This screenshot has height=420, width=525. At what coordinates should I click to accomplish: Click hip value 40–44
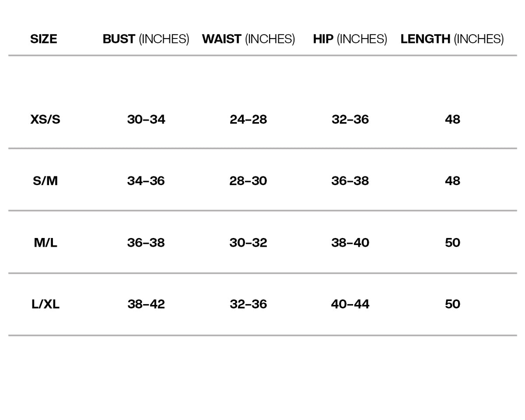(350, 304)
